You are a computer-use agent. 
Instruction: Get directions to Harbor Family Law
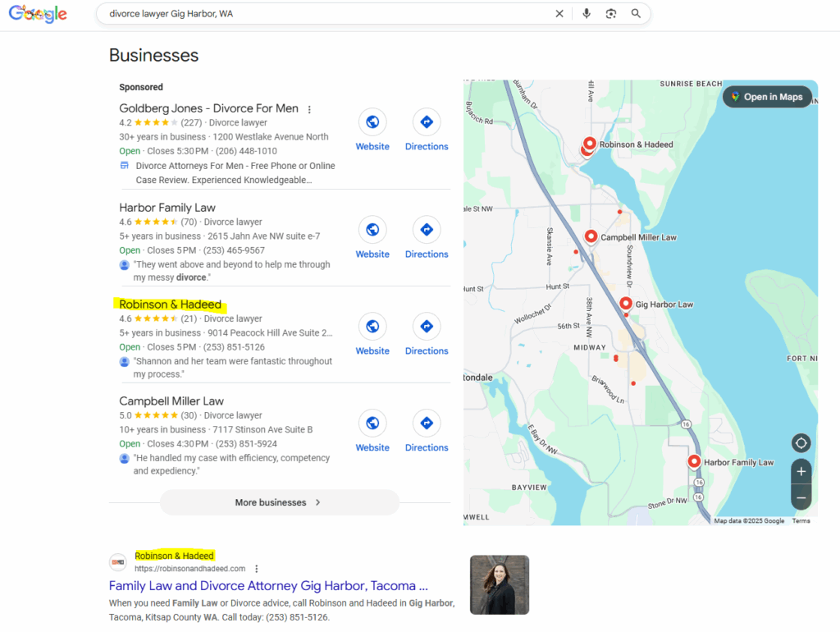[x=427, y=230]
